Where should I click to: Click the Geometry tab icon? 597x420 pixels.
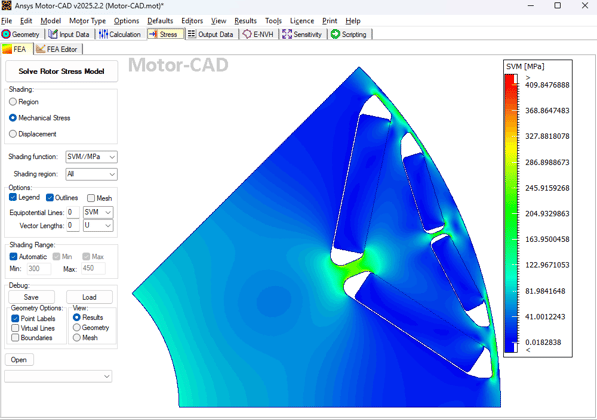click(6, 34)
